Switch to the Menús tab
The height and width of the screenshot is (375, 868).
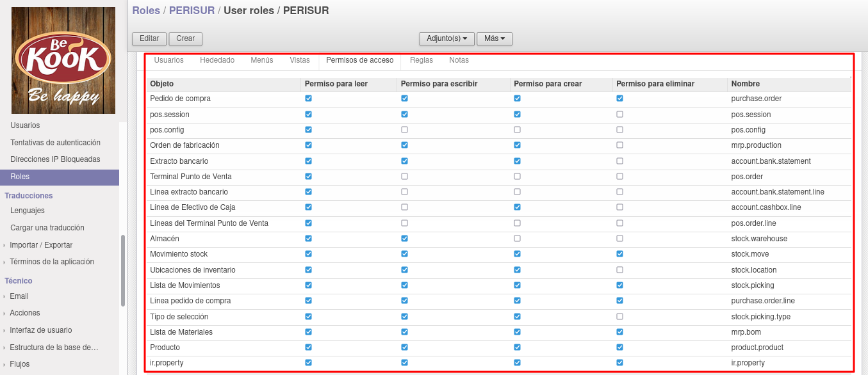pos(262,60)
